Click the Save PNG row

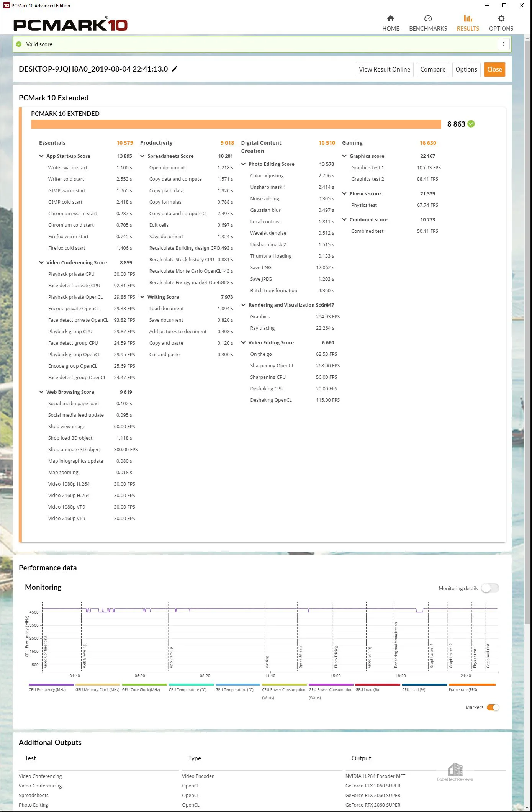(292, 267)
